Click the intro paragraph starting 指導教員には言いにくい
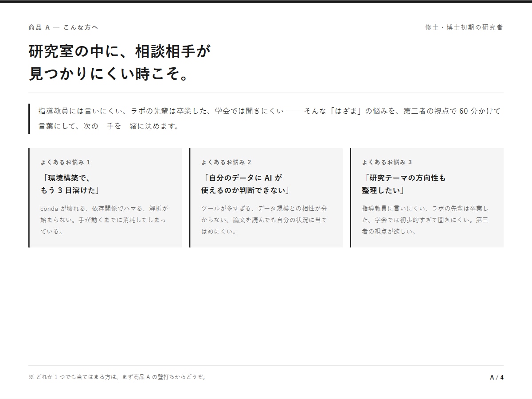Image resolution: width=532 pixels, height=399 pixels. [270, 118]
